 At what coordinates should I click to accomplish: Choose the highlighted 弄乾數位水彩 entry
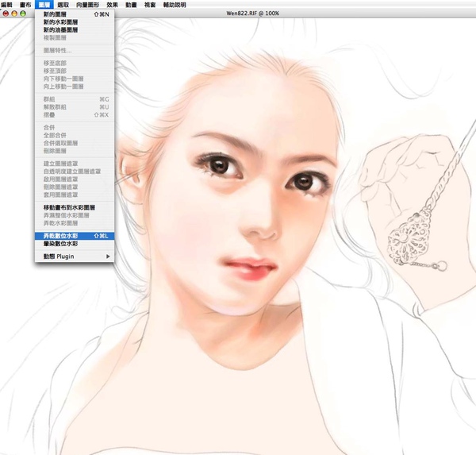tap(75, 236)
